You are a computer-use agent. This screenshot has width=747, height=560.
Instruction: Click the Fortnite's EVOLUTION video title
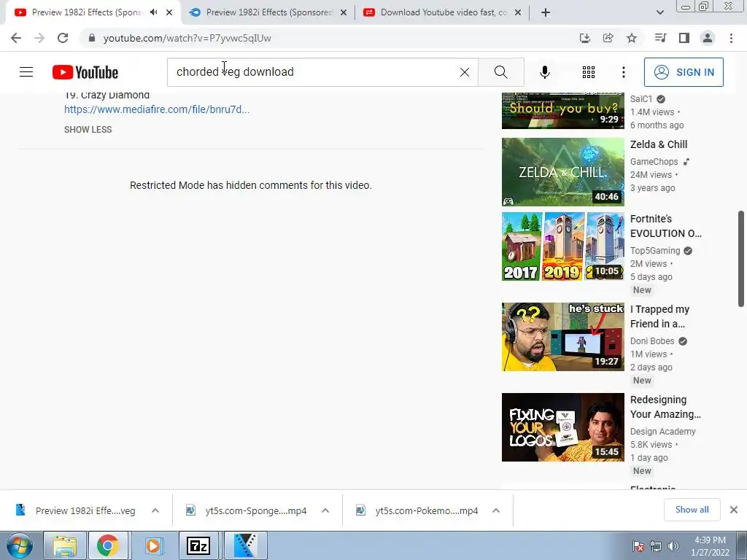pos(665,226)
